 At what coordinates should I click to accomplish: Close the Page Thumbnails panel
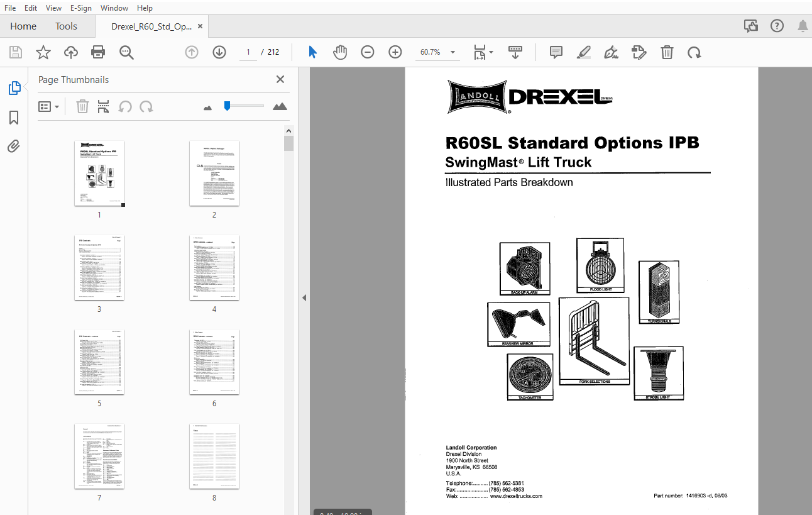280,79
